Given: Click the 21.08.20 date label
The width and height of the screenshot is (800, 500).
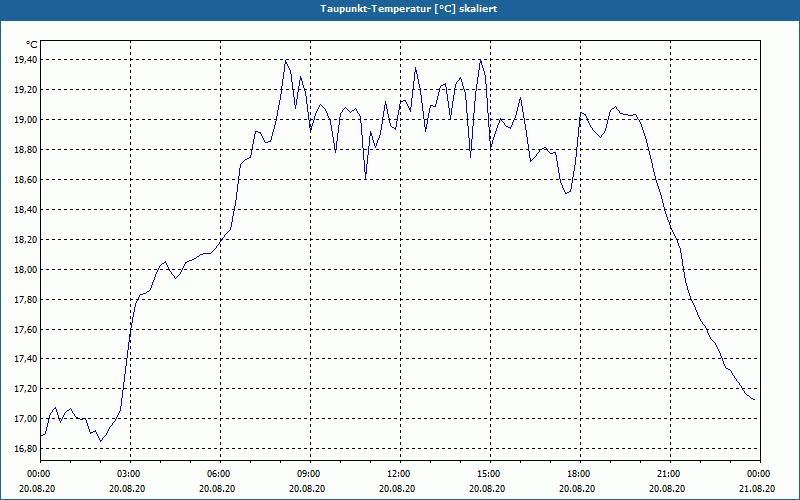Looking at the screenshot, I should click(757, 488).
